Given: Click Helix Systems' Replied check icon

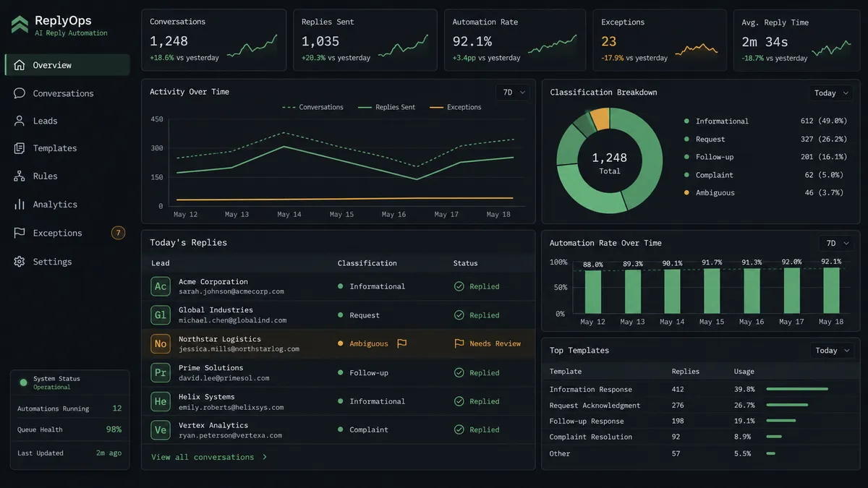Looking at the screenshot, I should (x=459, y=401).
